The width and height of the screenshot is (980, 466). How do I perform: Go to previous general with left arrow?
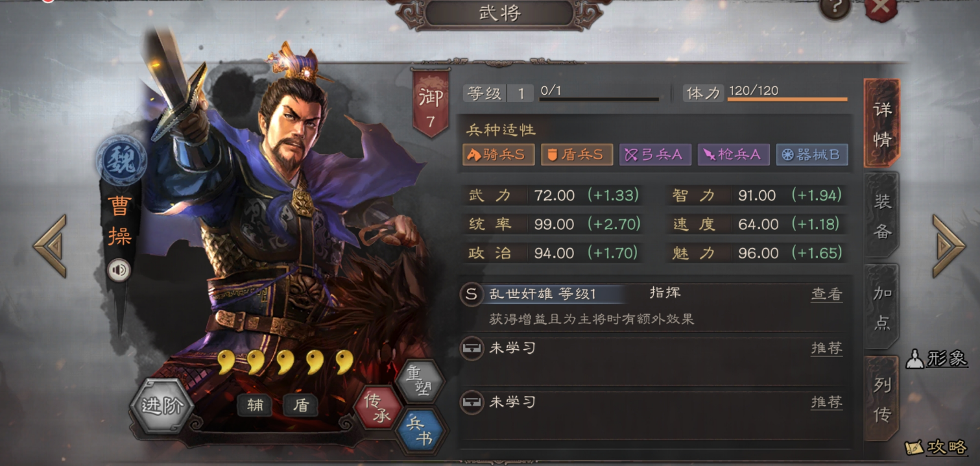tap(51, 247)
